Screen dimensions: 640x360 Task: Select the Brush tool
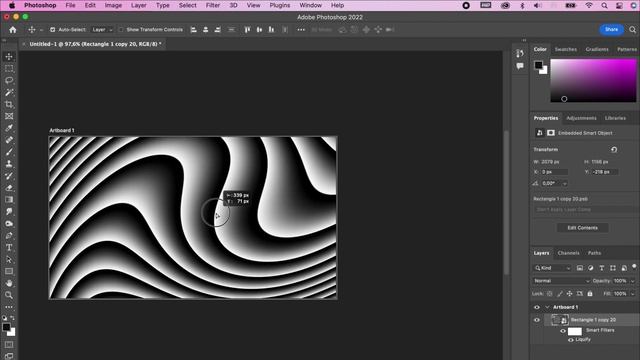pos(9,152)
